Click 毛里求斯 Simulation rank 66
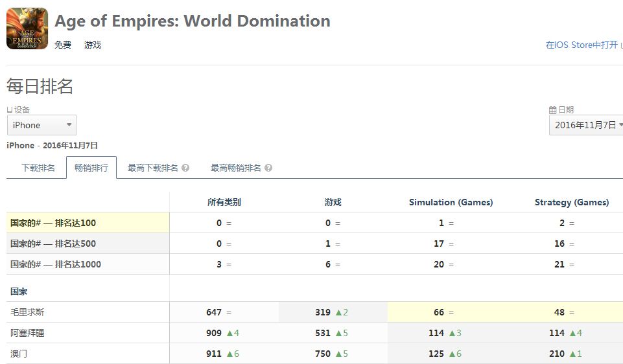 click(439, 312)
